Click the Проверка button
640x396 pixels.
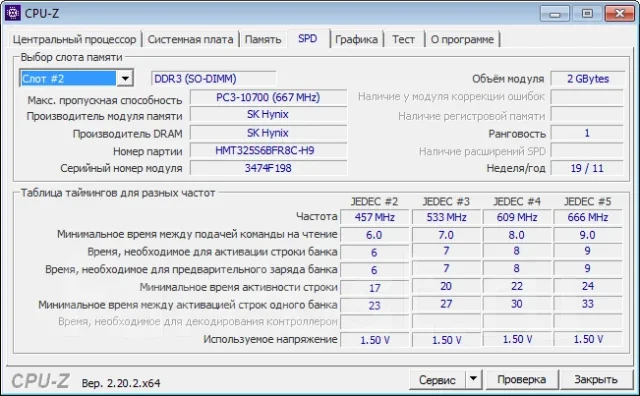[x=521, y=380]
